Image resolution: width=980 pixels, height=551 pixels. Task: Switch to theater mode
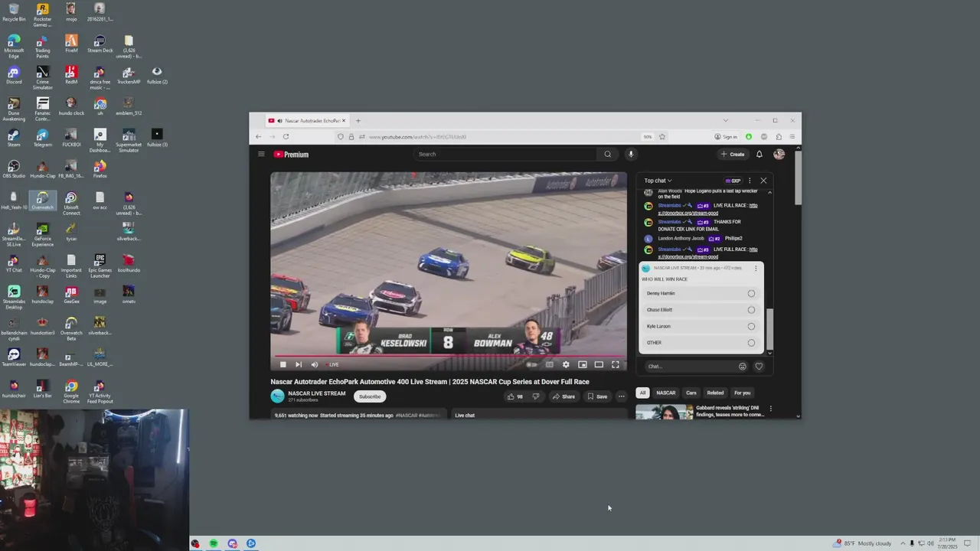(599, 364)
